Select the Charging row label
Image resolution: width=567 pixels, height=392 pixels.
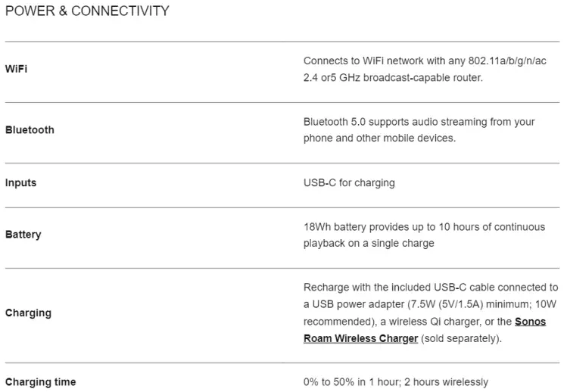[28, 313]
